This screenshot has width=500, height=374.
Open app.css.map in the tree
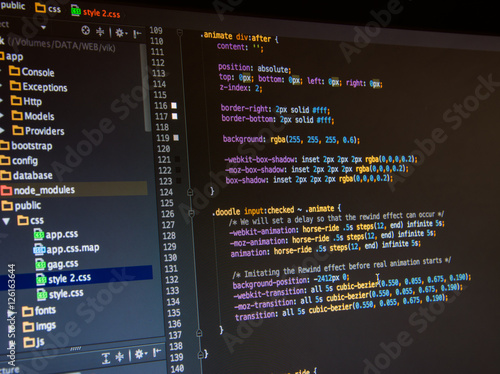[66, 249]
